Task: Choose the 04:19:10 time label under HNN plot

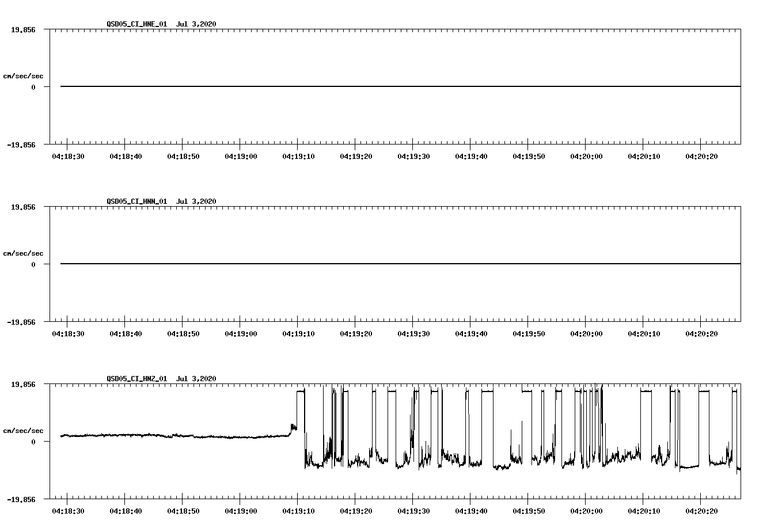Action: pos(298,334)
